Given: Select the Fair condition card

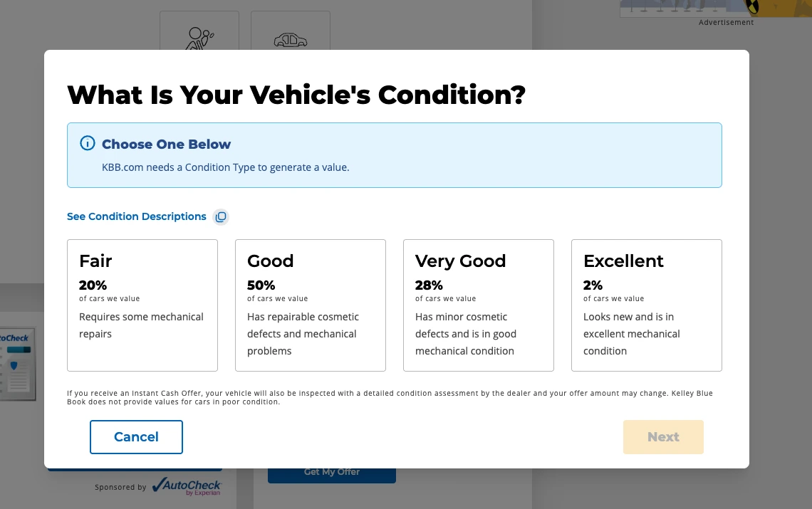Looking at the screenshot, I should (142, 305).
